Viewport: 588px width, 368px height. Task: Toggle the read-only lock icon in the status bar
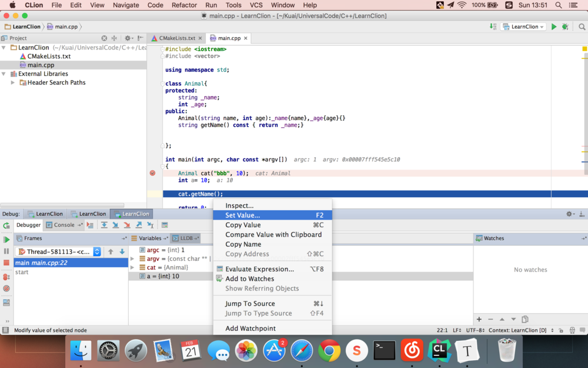pyautogui.click(x=561, y=330)
